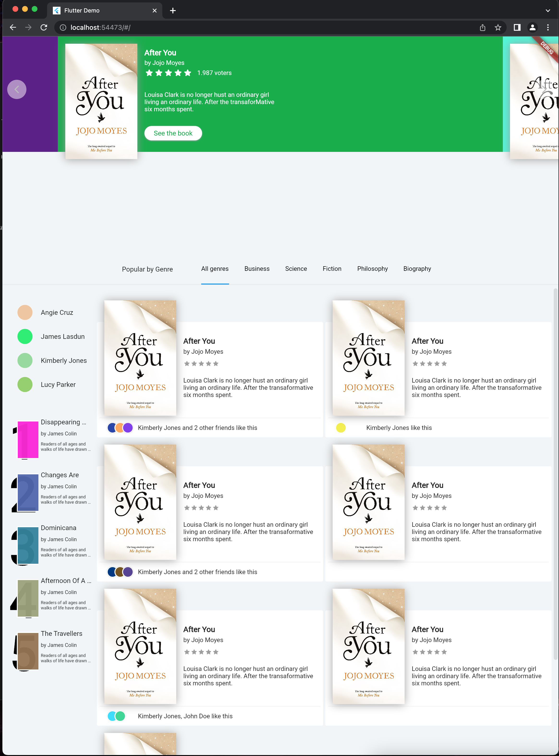
Task: Bookmark this page with star icon
Action: pyautogui.click(x=498, y=27)
